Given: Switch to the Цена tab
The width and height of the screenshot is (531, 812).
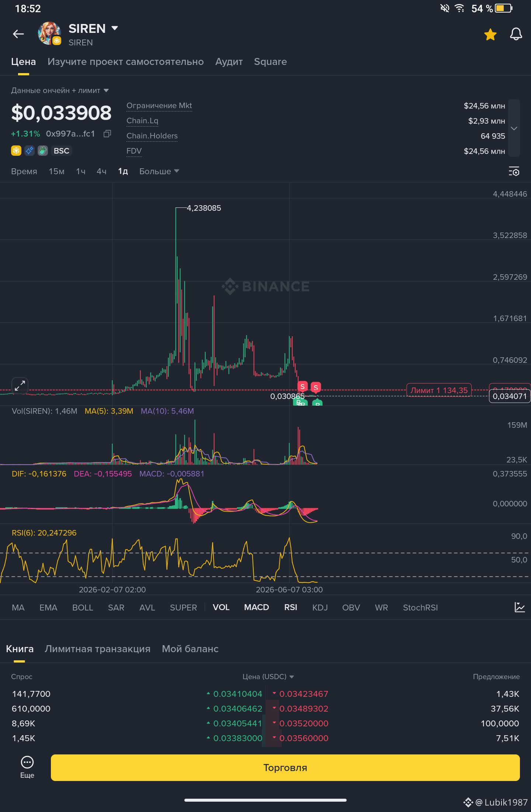Looking at the screenshot, I should pyautogui.click(x=23, y=62).
